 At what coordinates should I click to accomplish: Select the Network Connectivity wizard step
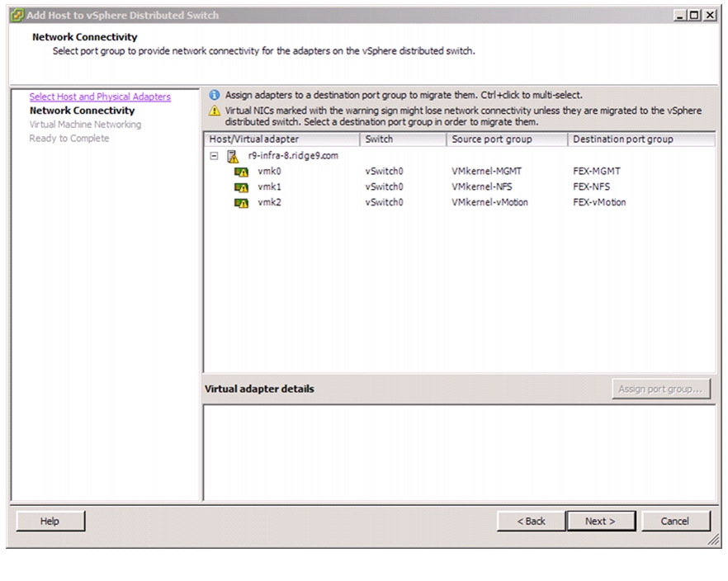tap(83, 111)
